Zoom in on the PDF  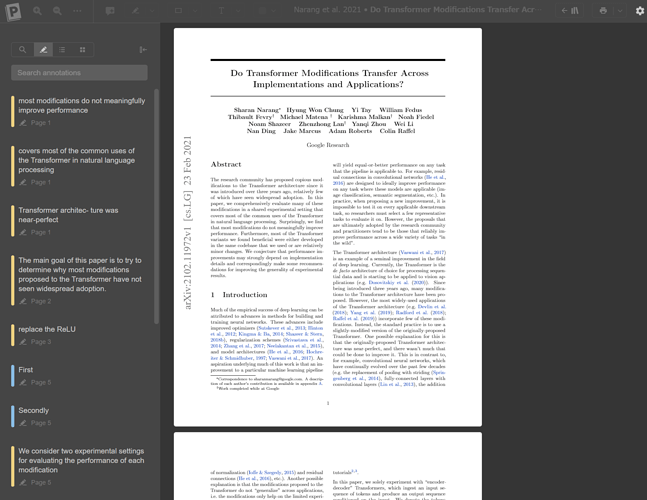pyautogui.click(x=38, y=11)
